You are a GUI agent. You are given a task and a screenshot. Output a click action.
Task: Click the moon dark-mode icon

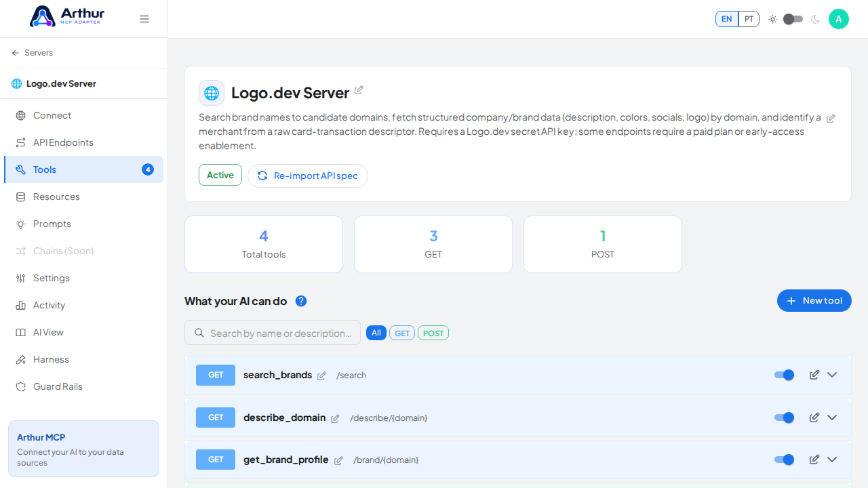pyautogui.click(x=815, y=19)
